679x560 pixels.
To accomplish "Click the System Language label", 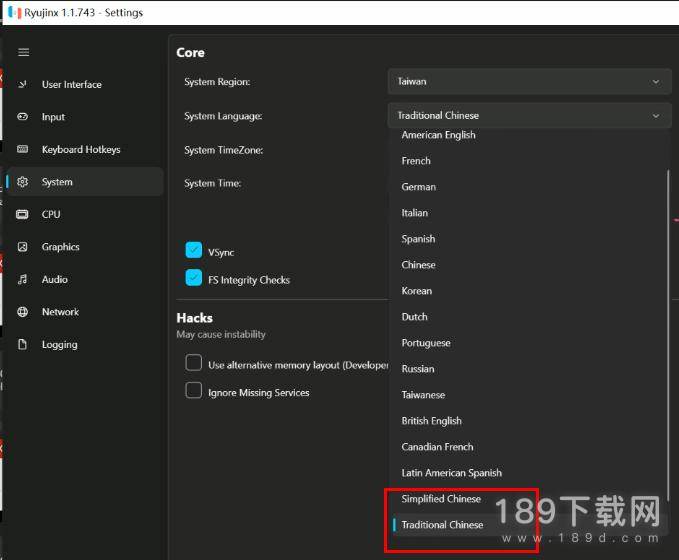I will (x=223, y=116).
